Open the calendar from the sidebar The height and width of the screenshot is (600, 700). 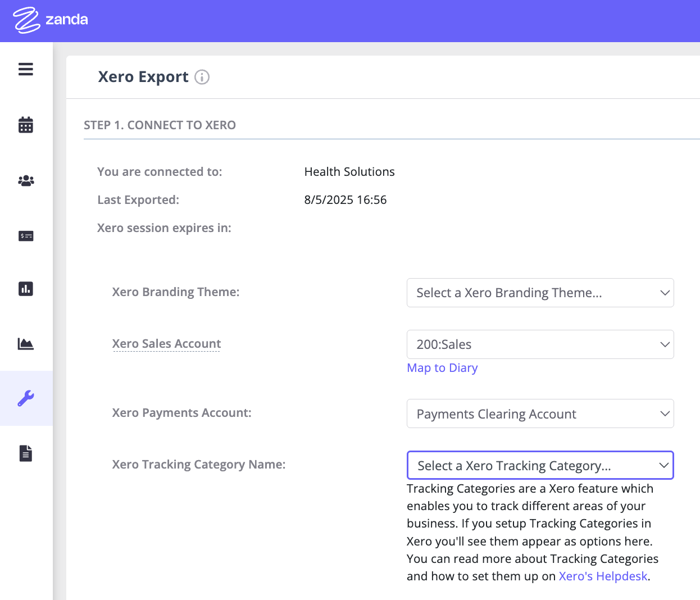26,125
